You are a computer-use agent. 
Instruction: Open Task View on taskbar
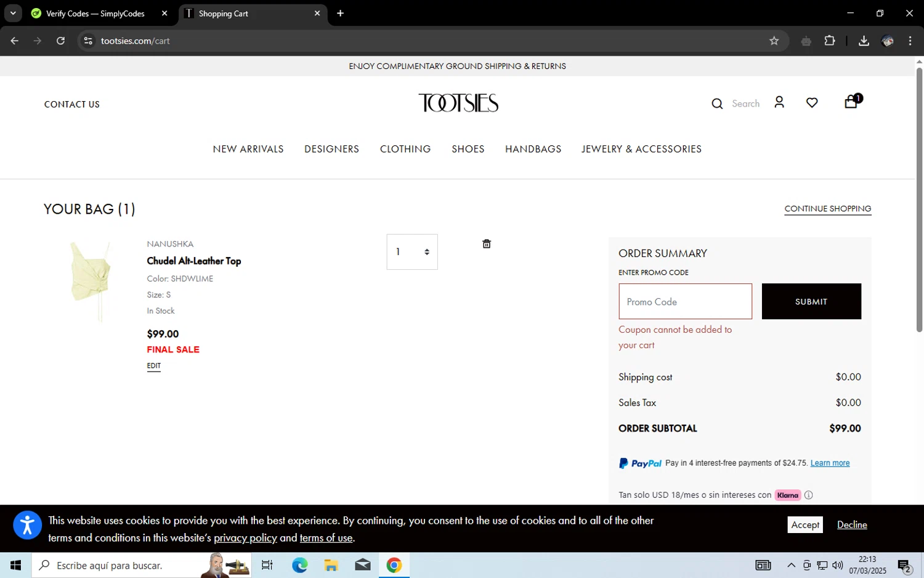coord(267,565)
